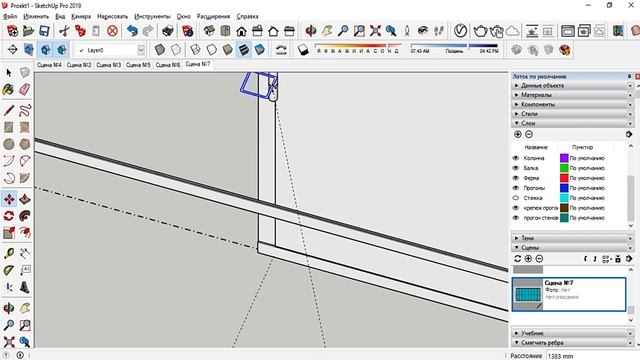Expand the Компоненты panel
Image resolution: width=640 pixels, height=360 pixels.
click(573, 104)
